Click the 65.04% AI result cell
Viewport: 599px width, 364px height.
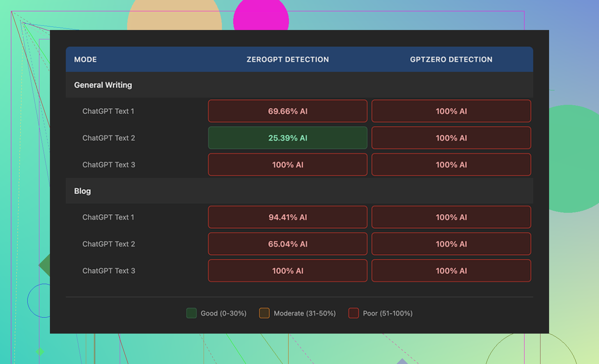coord(287,244)
